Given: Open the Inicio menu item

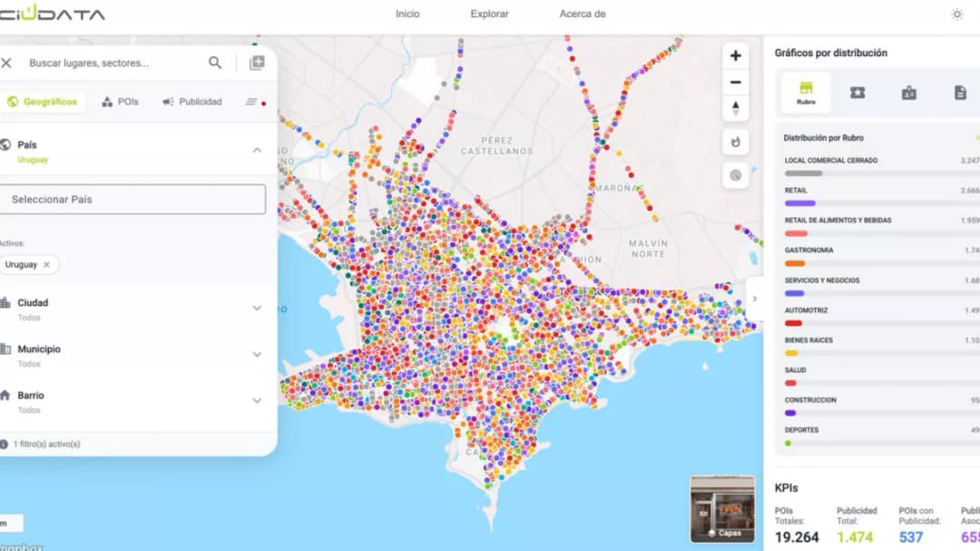Looking at the screenshot, I should (x=407, y=14).
